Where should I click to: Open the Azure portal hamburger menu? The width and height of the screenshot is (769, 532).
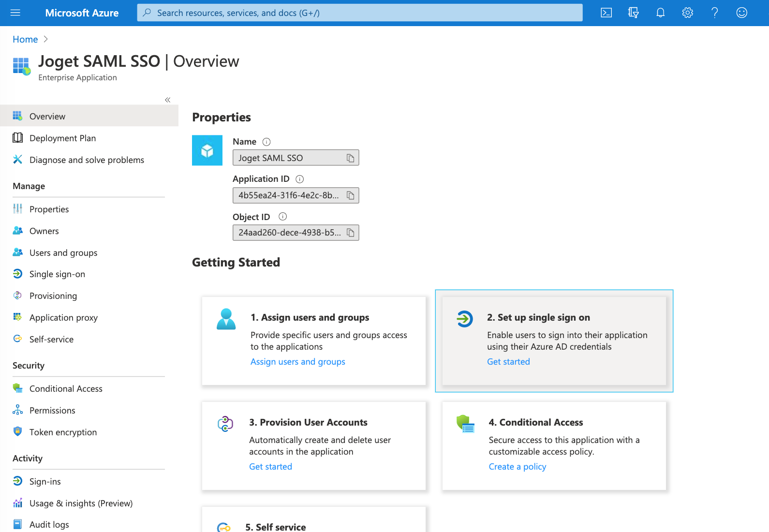point(15,13)
